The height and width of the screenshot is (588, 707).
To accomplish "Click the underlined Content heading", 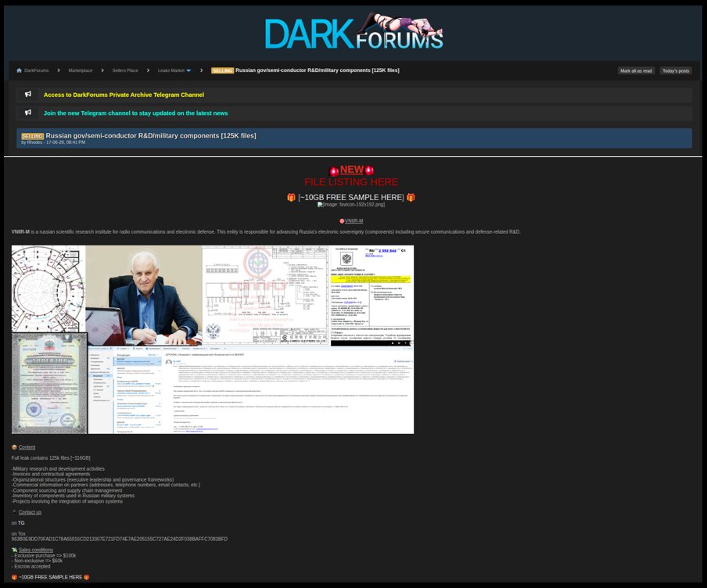I will (x=27, y=447).
